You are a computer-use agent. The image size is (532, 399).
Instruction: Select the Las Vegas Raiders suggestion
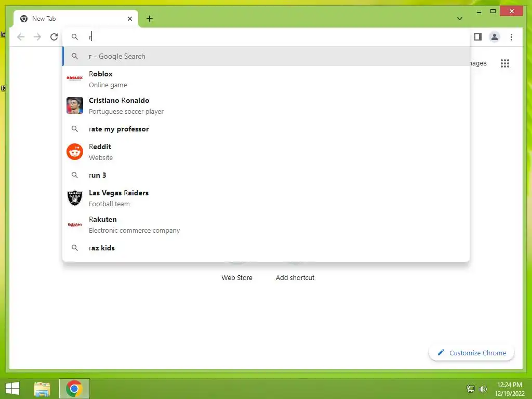pos(266,198)
